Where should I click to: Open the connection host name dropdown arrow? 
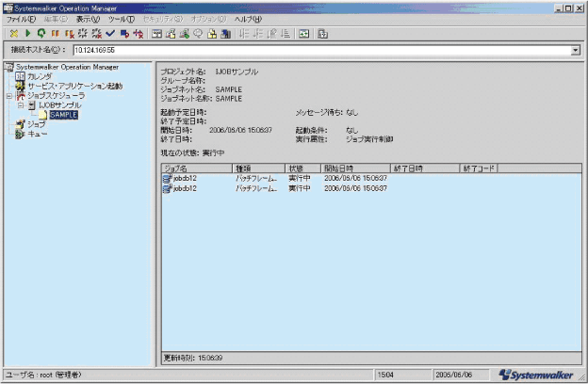click(x=575, y=50)
